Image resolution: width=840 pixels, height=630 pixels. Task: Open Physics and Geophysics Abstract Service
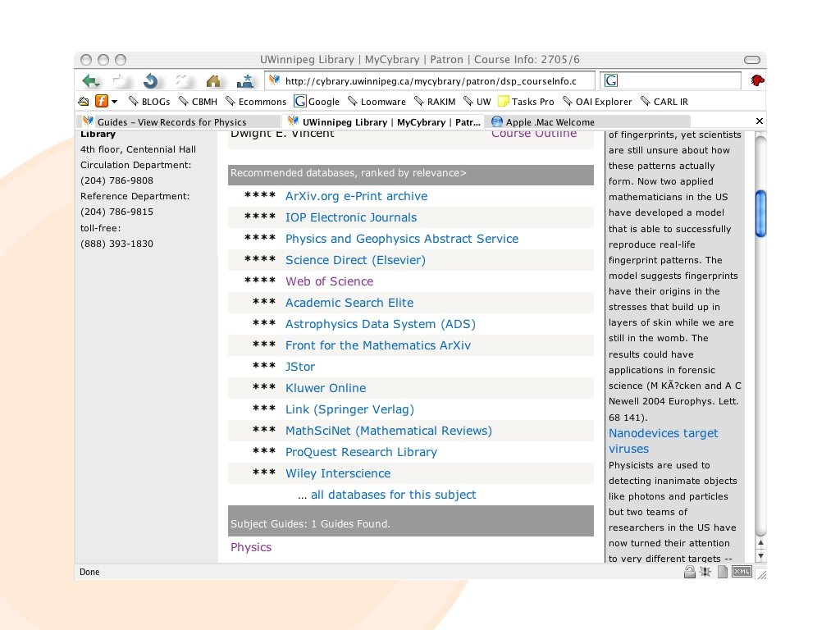point(402,239)
